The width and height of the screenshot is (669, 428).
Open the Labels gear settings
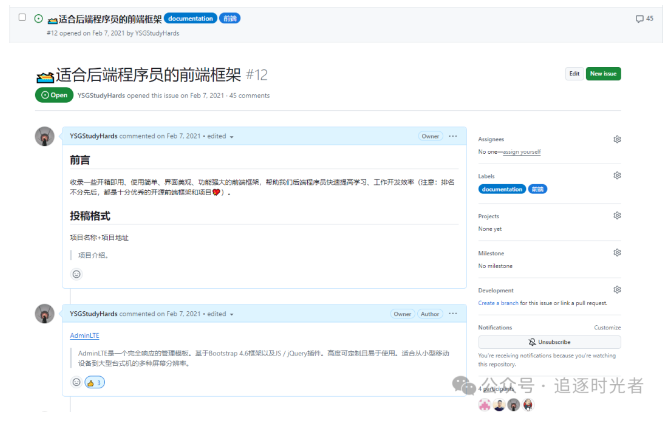tap(617, 175)
